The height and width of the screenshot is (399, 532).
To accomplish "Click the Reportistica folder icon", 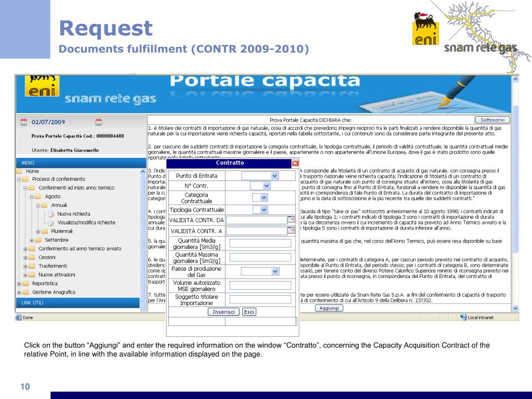I will (x=26, y=283).
